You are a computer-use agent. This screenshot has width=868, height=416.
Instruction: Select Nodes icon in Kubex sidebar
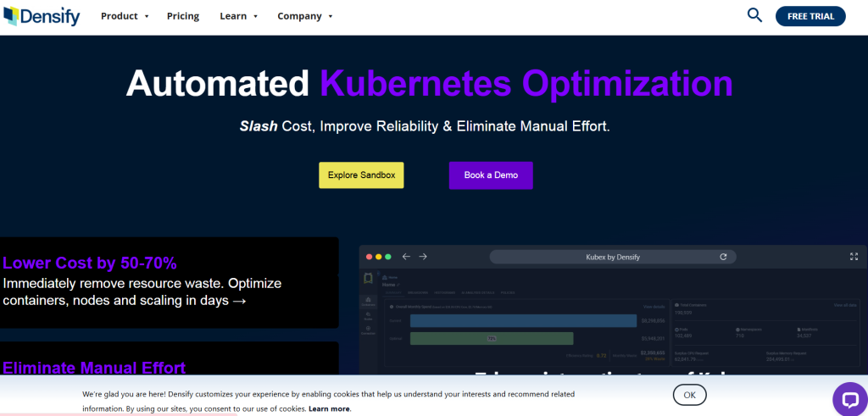pos(368,316)
